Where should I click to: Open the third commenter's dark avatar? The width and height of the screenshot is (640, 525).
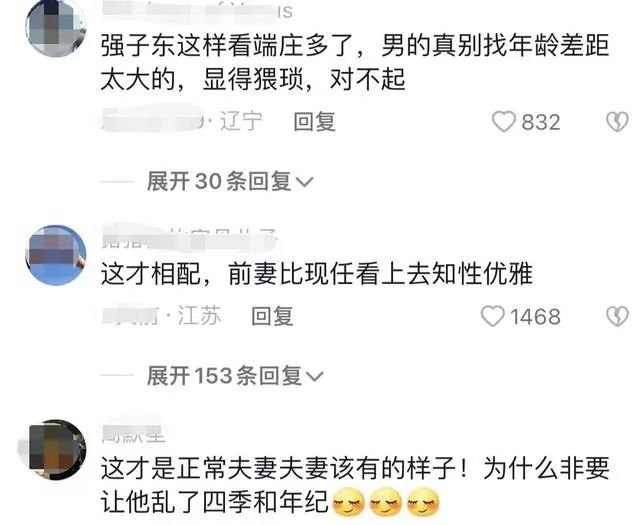click(56, 449)
